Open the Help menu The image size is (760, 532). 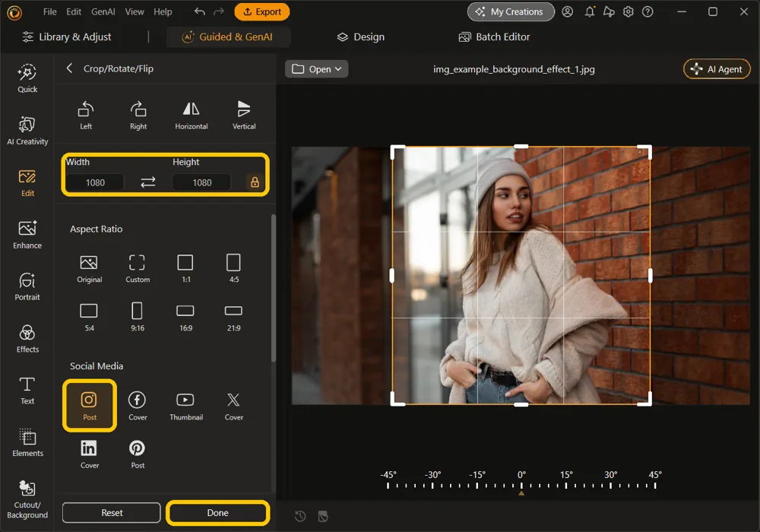point(163,11)
